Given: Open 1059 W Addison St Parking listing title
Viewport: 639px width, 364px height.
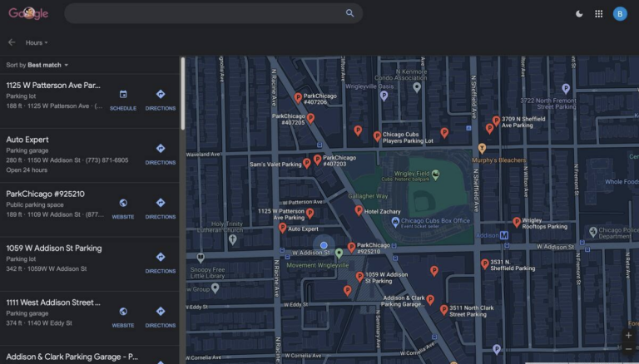Looking at the screenshot, I should [x=54, y=248].
